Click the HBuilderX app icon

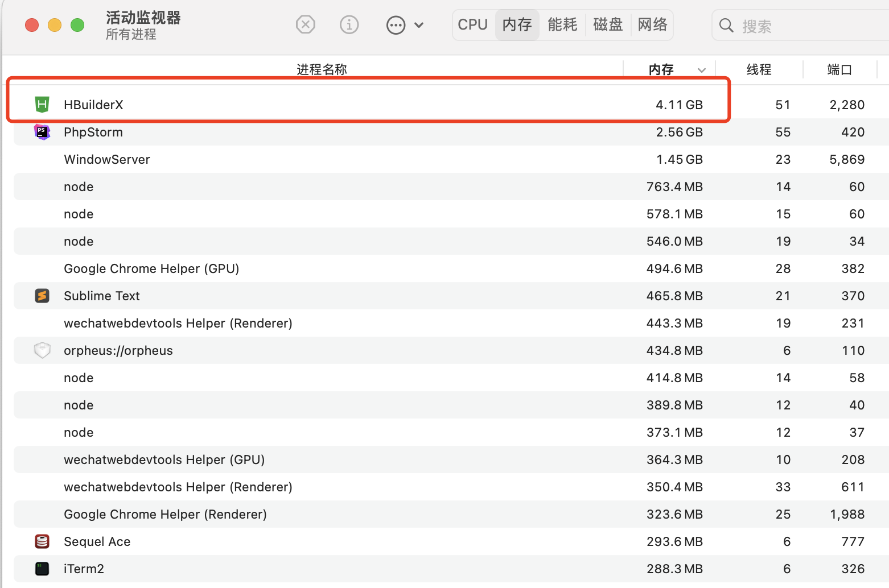(x=42, y=105)
